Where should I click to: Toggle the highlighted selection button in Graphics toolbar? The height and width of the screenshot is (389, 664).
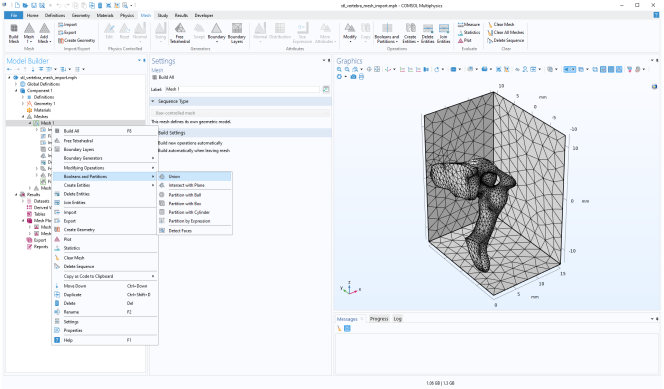[569, 69]
